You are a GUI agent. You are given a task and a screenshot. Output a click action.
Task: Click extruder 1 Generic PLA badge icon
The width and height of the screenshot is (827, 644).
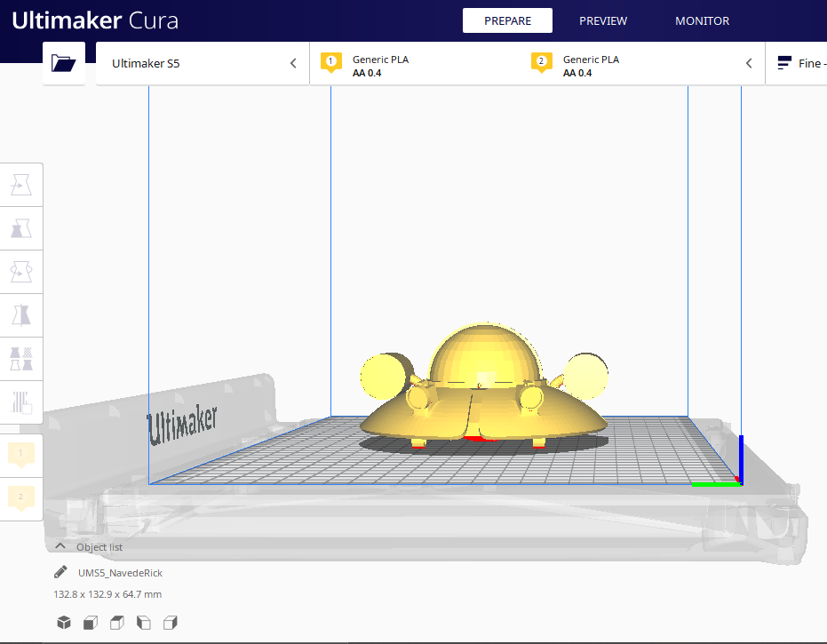point(331,63)
